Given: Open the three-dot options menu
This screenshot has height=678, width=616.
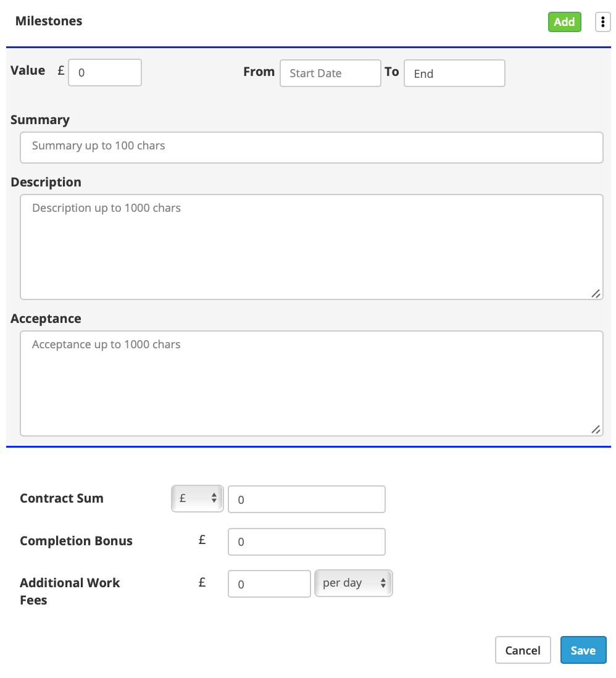Looking at the screenshot, I should click(602, 21).
